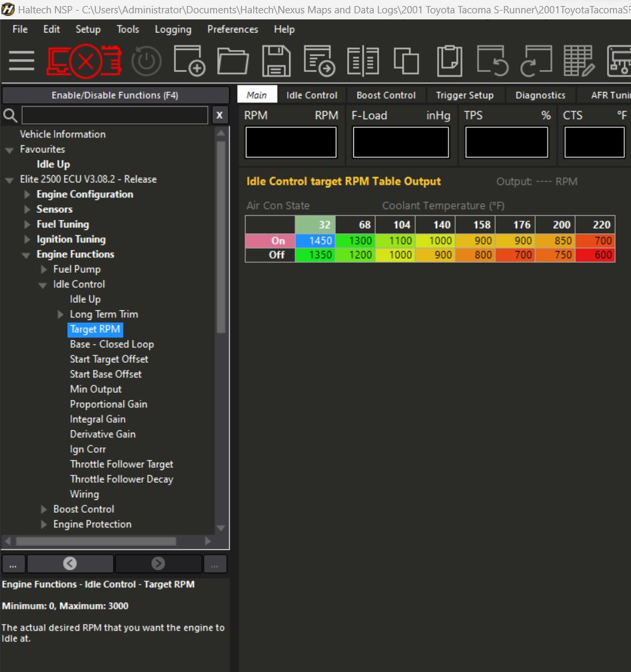Select Vehicle Information in the tree
This screenshot has height=672, width=631.
tap(63, 134)
